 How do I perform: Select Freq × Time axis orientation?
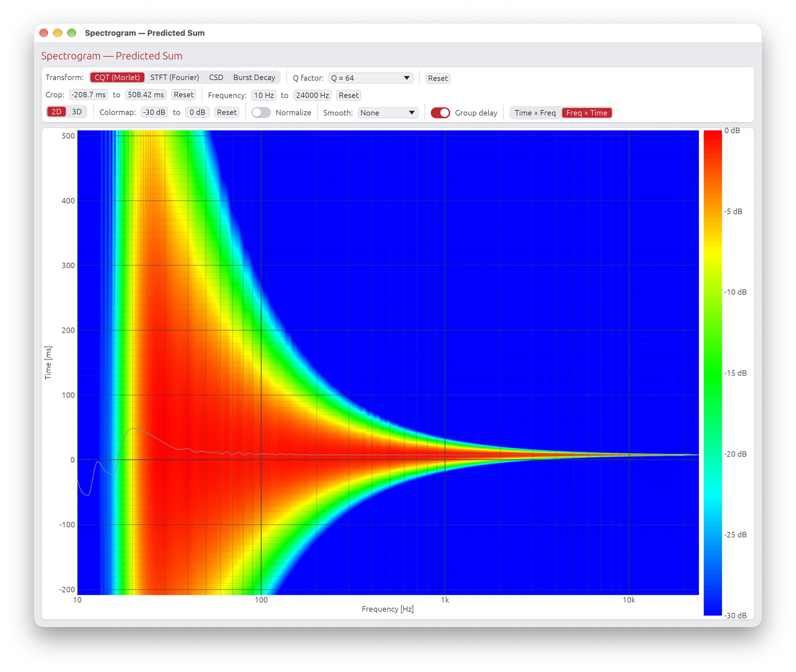(587, 113)
